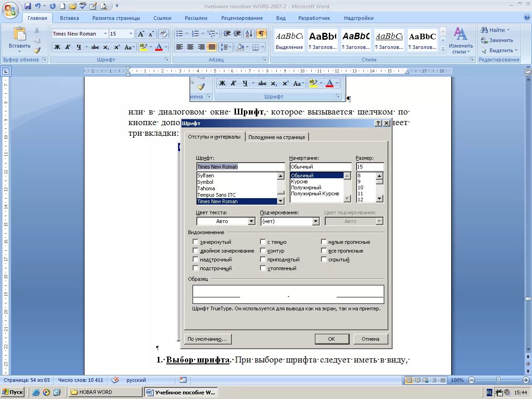Click yellow text highlight color in top ribbon
Screen dimensions: 532x399
pos(144,47)
